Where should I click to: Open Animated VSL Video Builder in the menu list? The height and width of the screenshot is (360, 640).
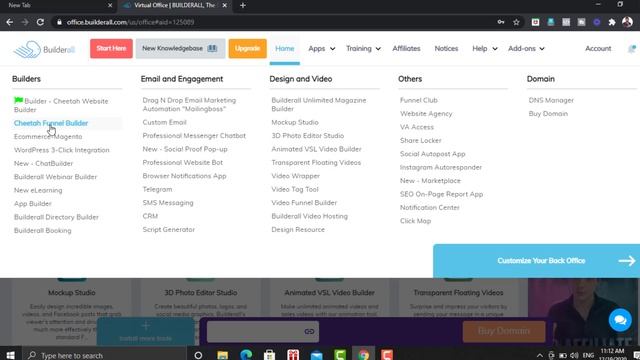click(316, 149)
